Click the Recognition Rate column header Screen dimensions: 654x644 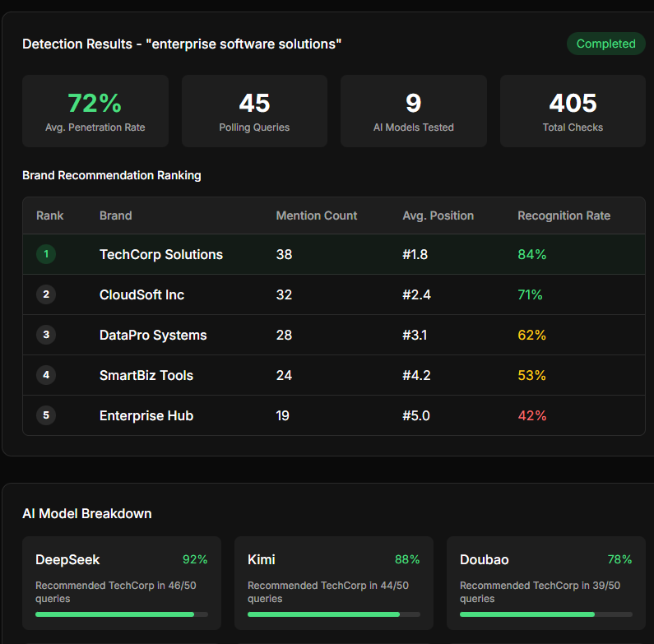(x=564, y=215)
